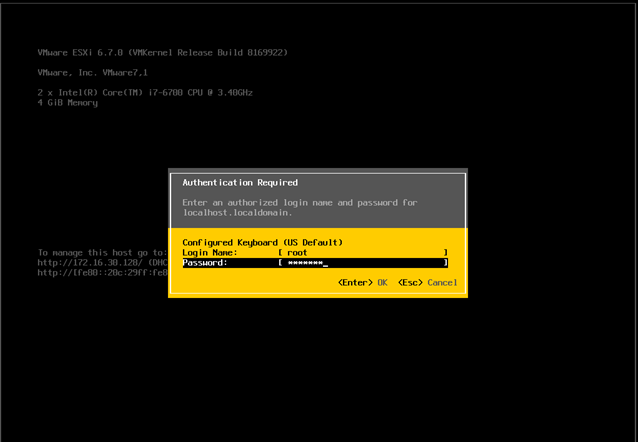Click OK next to the Enter hint
The height and width of the screenshot is (442, 638).
(382, 282)
